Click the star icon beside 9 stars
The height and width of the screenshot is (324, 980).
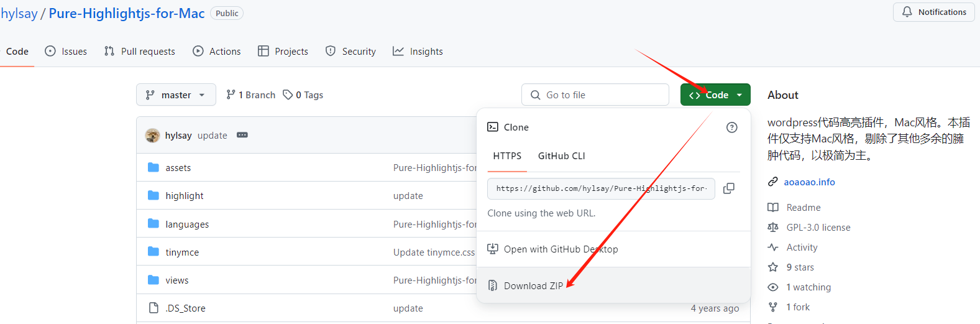[x=773, y=267]
